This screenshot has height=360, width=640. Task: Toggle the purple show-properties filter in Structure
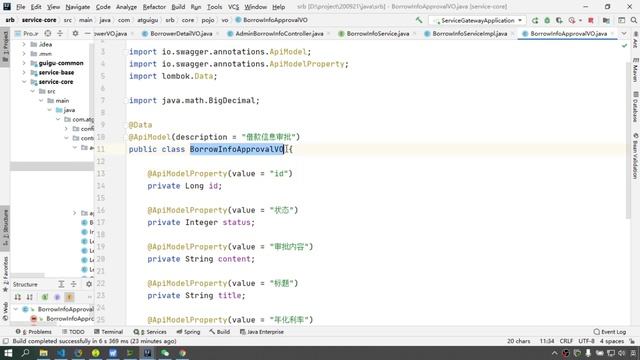[57, 297]
